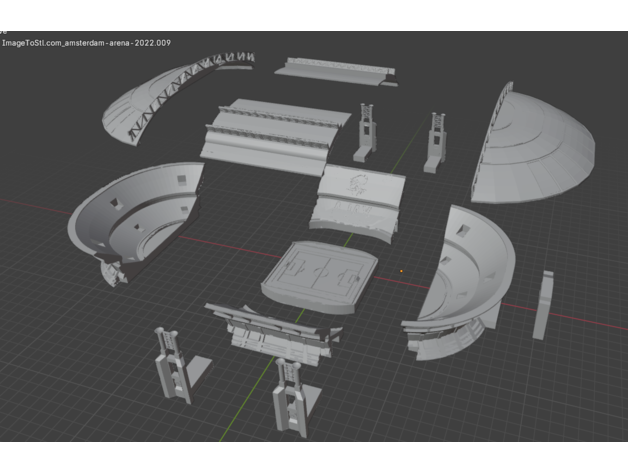The height and width of the screenshot is (472, 628).
Task: Select the large tiered grandstand above the logo piece
Action: point(272,132)
